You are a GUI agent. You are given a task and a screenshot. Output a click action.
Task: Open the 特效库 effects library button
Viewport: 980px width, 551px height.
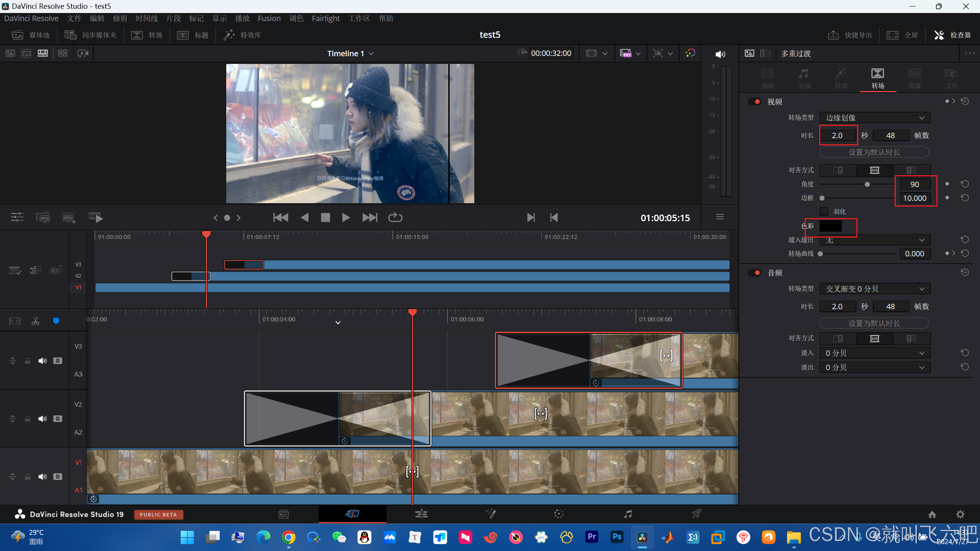[x=243, y=35]
